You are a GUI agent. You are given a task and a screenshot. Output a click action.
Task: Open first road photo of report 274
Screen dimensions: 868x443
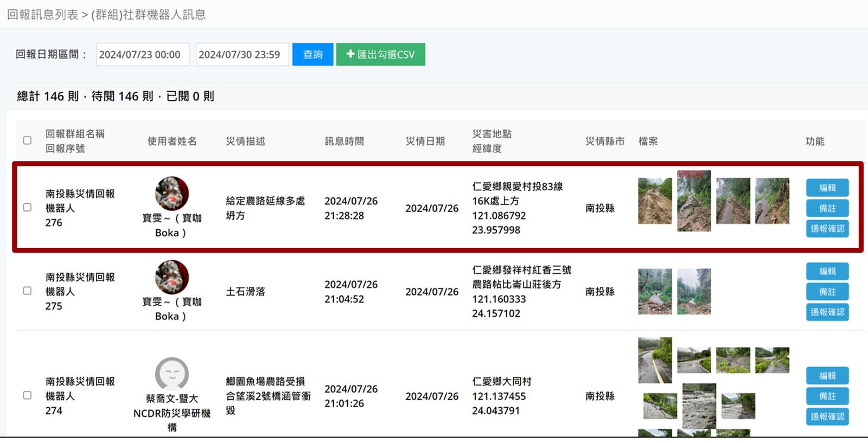(x=655, y=360)
